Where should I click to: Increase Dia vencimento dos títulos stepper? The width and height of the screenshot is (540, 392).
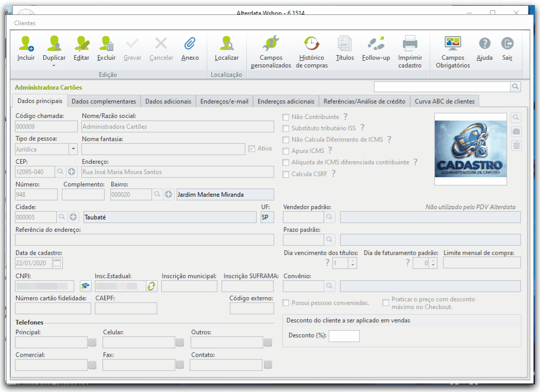pos(352,261)
